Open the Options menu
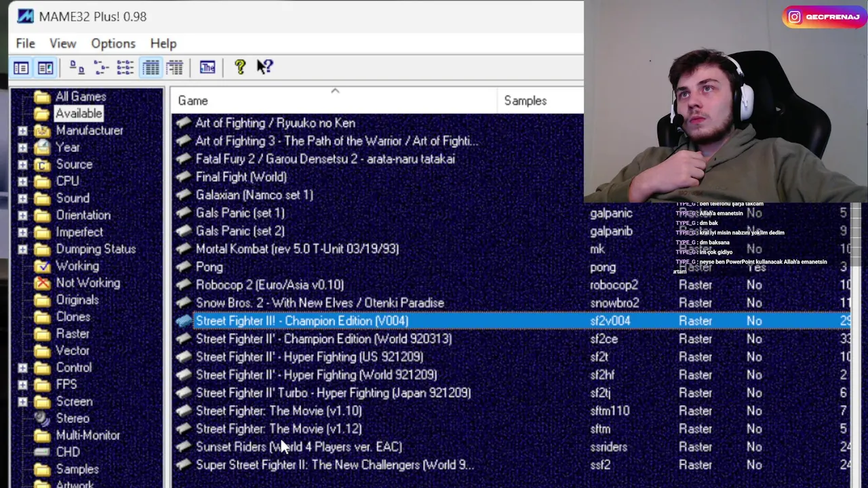Screen dimensions: 868x488 click(113, 43)
